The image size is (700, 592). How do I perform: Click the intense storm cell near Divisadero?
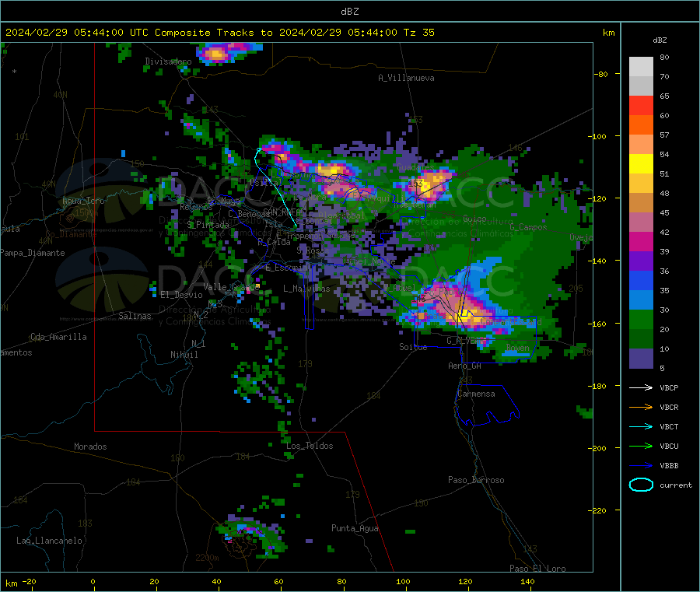tap(218, 54)
